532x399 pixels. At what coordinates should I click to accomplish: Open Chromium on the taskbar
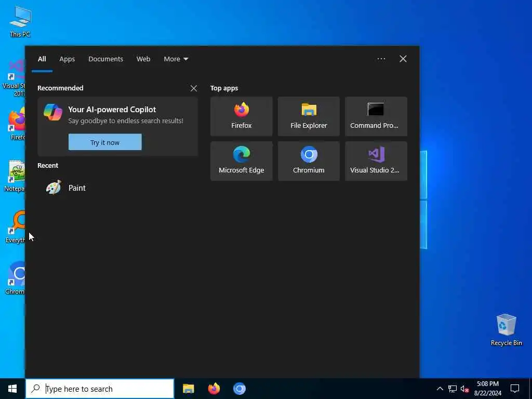pos(239,389)
